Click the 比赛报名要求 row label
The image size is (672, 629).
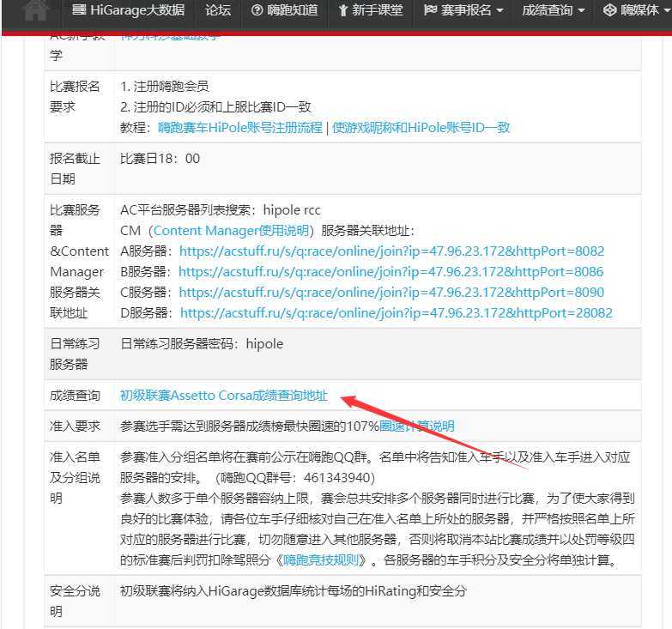[75, 97]
